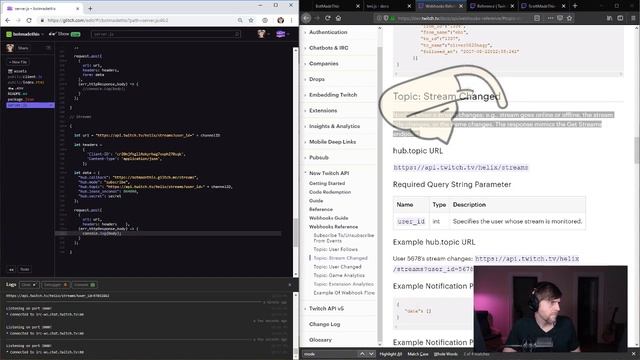Bookmark the Twitch docs page in Firefox
The width and height of the screenshot is (640, 360).
point(569,18)
